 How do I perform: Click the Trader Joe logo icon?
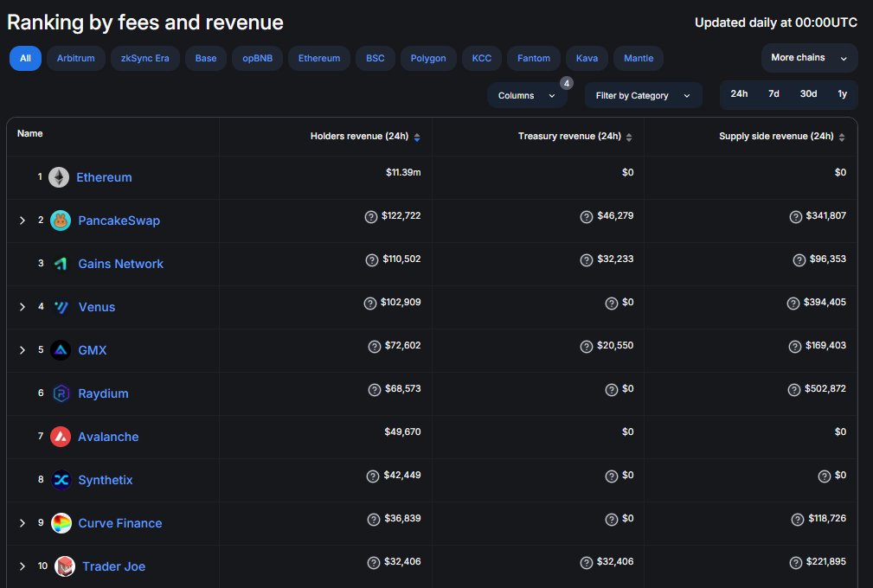tap(65, 566)
